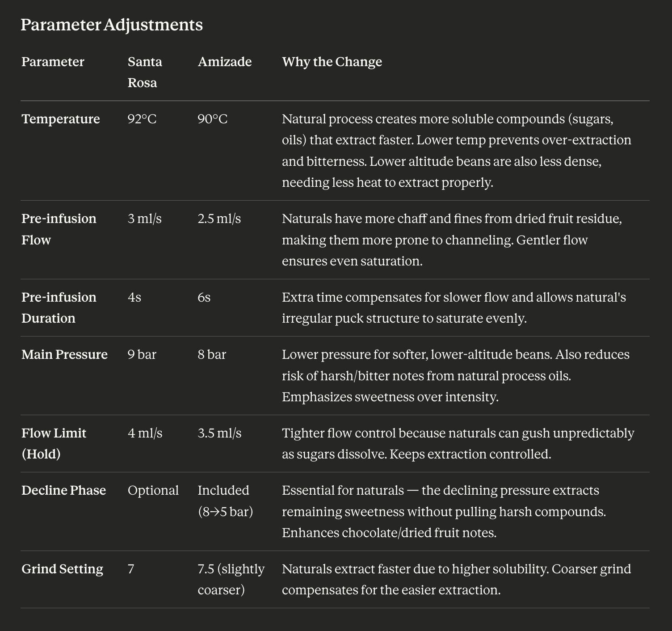This screenshot has width=672, height=631.
Task: Click the Amizade column header
Action: (x=225, y=62)
